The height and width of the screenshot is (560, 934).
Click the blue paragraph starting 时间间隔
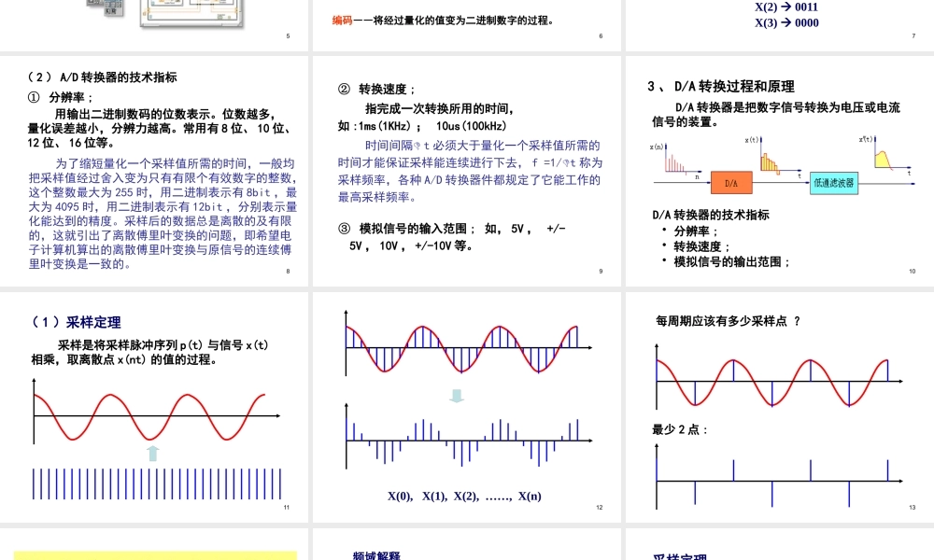(471, 172)
